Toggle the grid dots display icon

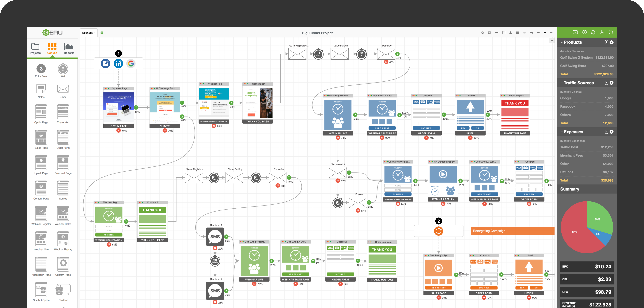(517, 33)
